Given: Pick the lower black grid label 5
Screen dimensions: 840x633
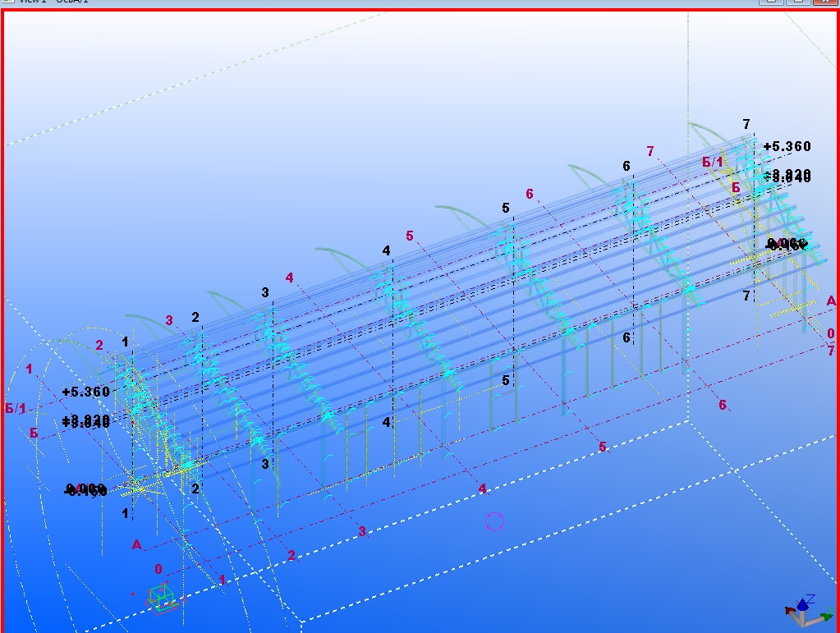Looking at the screenshot, I should 506,381.
